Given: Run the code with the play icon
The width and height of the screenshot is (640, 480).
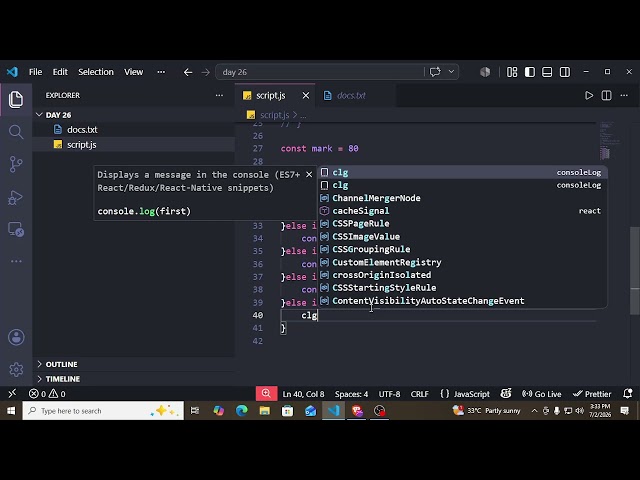Looking at the screenshot, I should tap(589, 96).
